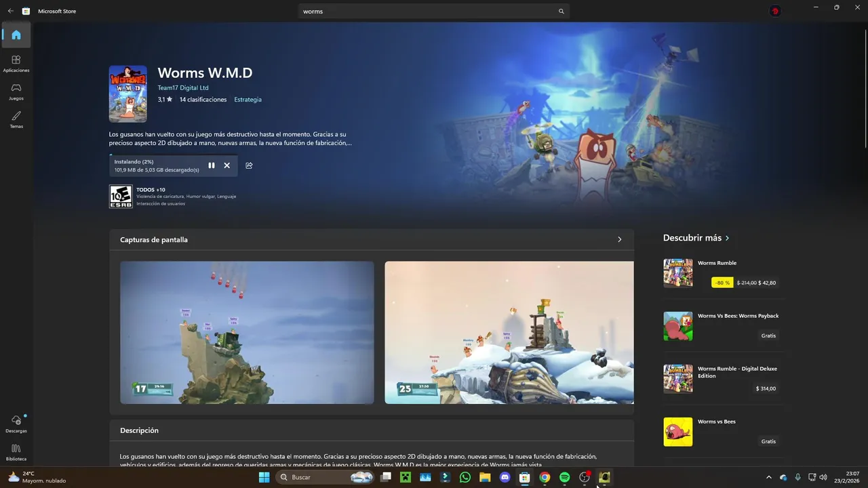Open Biblioteca in the sidebar
The image size is (868, 488).
[16, 452]
